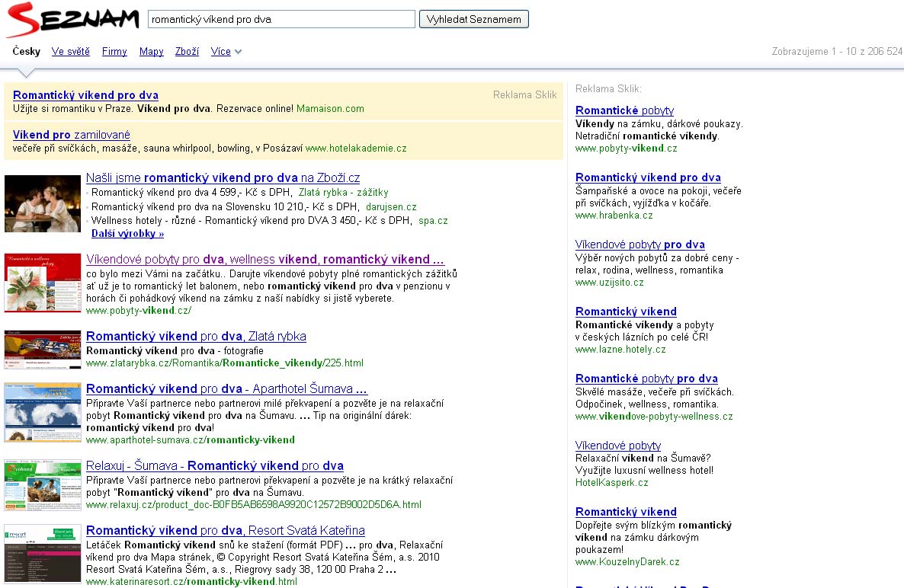Image resolution: width=904 pixels, height=588 pixels.
Task: Open sidebar ad 'Romantický víkend pro dva'
Action: tap(648, 177)
